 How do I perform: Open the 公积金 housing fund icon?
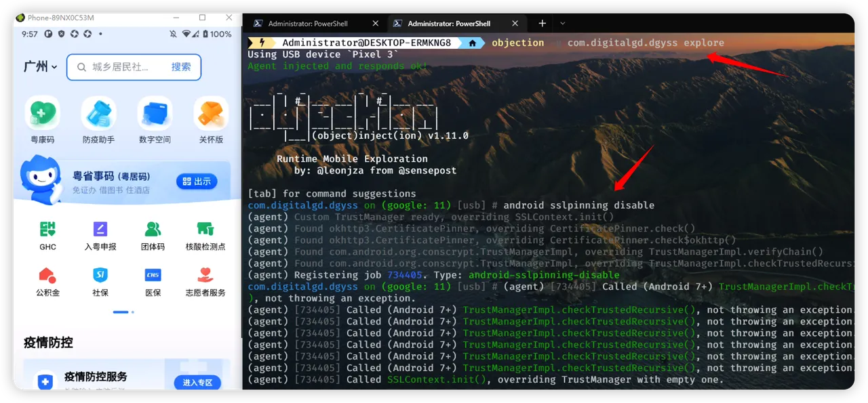pyautogui.click(x=47, y=275)
